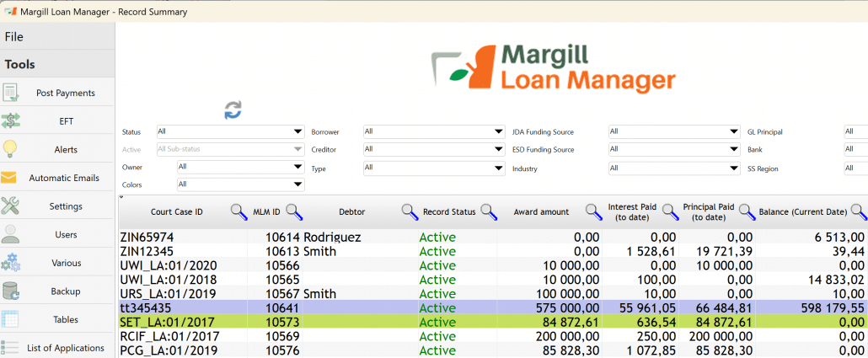Viewport: 868px width, 358px height.
Task: Open Settings wrench icon
Action: (x=10, y=206)
